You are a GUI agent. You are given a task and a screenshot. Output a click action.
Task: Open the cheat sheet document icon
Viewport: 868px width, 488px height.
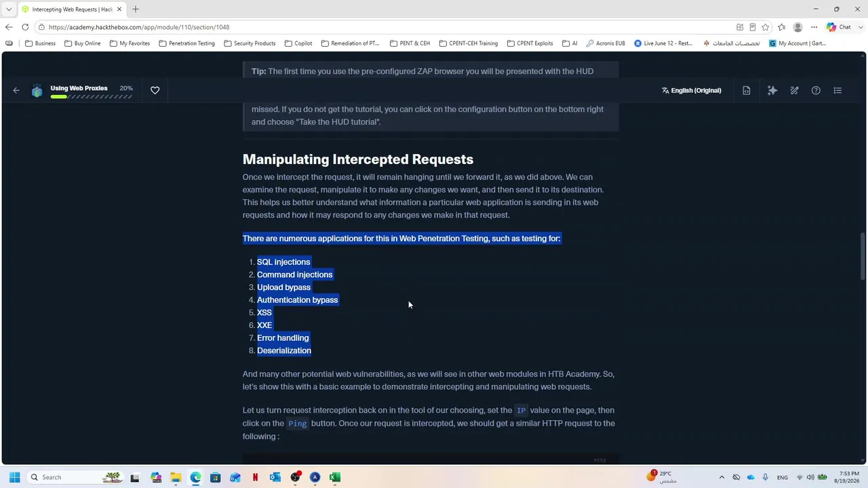click(747, 90)
